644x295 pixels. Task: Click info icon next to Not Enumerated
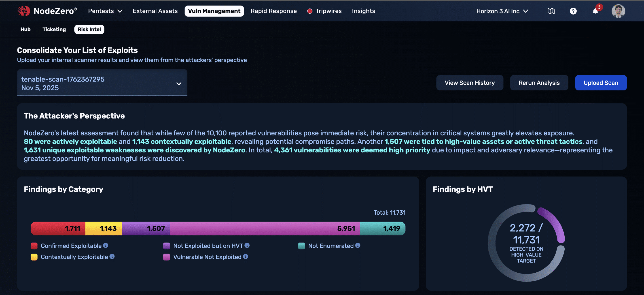(358, 245)
